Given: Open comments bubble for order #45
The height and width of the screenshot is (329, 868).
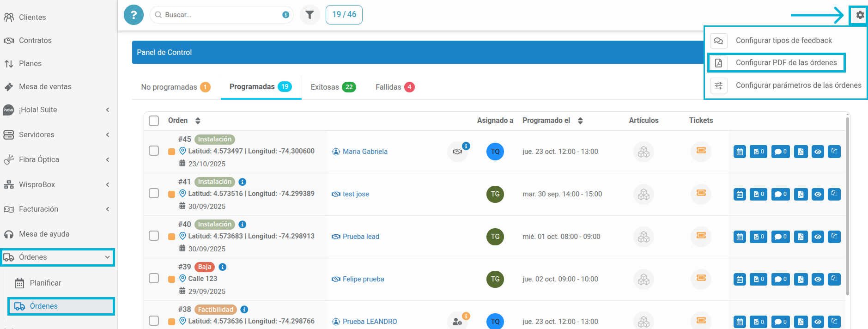Looking at the screenshot, I should pyautogui.click(x=780, y=152).
